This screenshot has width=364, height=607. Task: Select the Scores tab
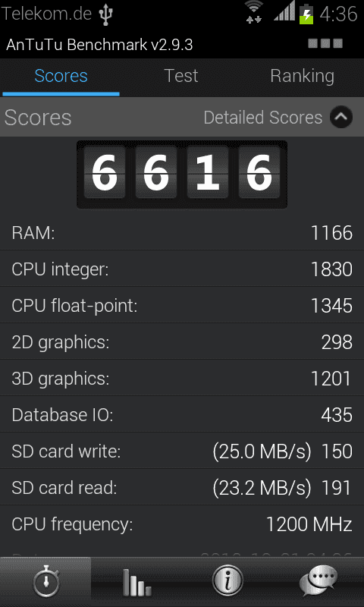pyautogui.click(x=61, y=76)
